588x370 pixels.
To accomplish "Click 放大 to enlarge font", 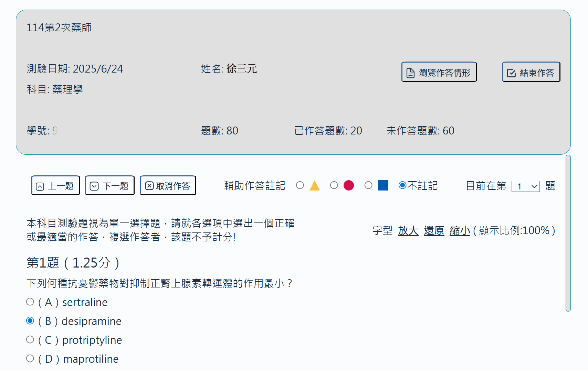I will pyautogui.click(x=408, y=230).
